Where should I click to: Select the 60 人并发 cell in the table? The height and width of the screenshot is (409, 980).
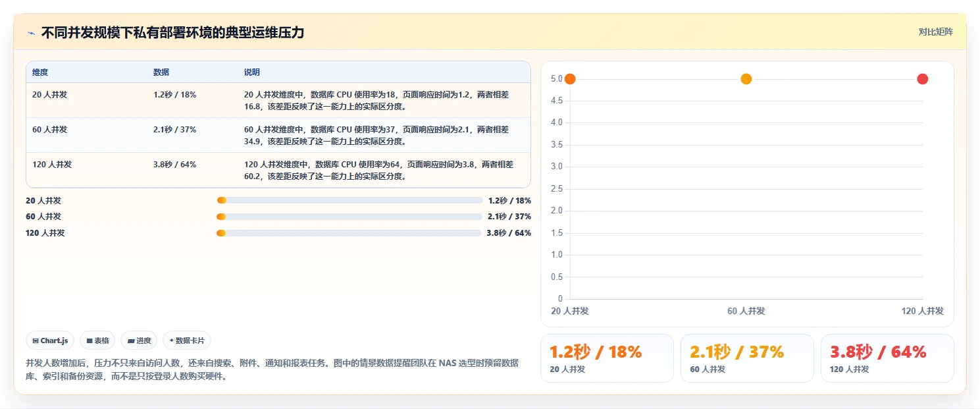[x=49, y=130]
